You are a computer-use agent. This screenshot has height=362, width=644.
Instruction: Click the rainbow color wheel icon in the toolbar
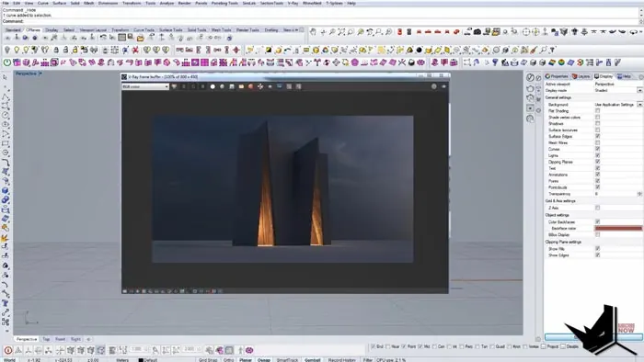[x=561, y=62]
